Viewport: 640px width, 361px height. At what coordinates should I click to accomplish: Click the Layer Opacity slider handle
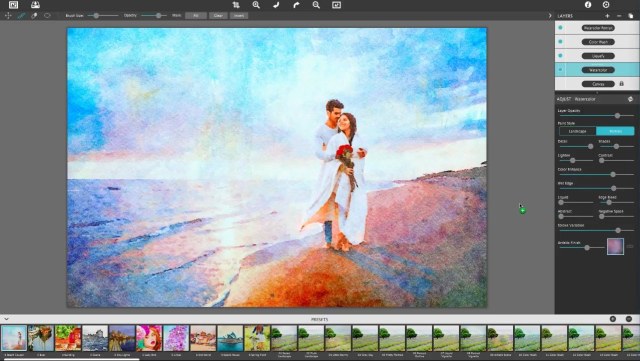click(x=618, y=116)
